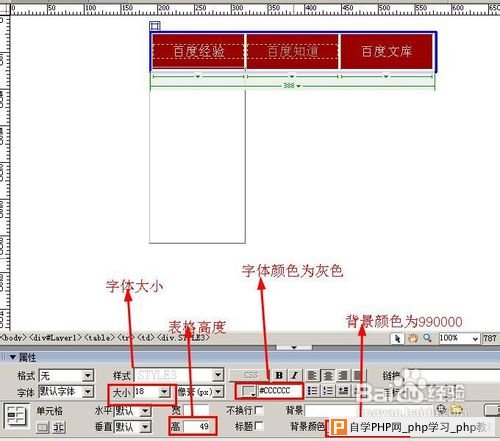Click the text outdent icon
The width and height of the screenshot is (500, 441).
[342, 390]
